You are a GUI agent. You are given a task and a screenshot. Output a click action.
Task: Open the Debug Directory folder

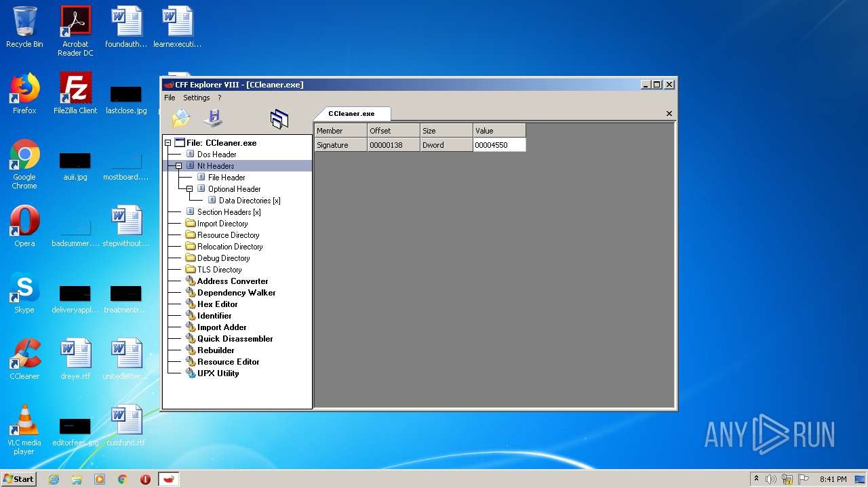[x=223, y=258]
